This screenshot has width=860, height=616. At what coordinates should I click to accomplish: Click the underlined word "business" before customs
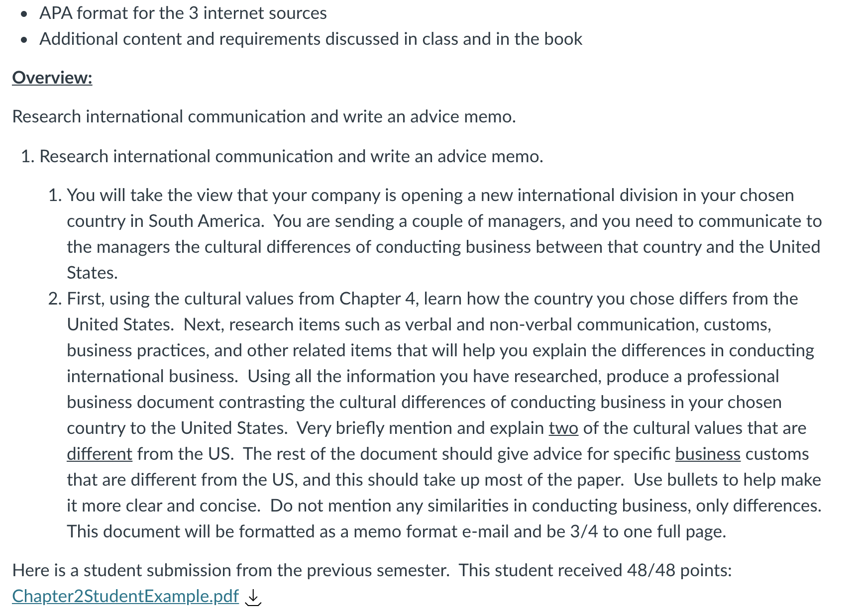click(x=708, y=454)
